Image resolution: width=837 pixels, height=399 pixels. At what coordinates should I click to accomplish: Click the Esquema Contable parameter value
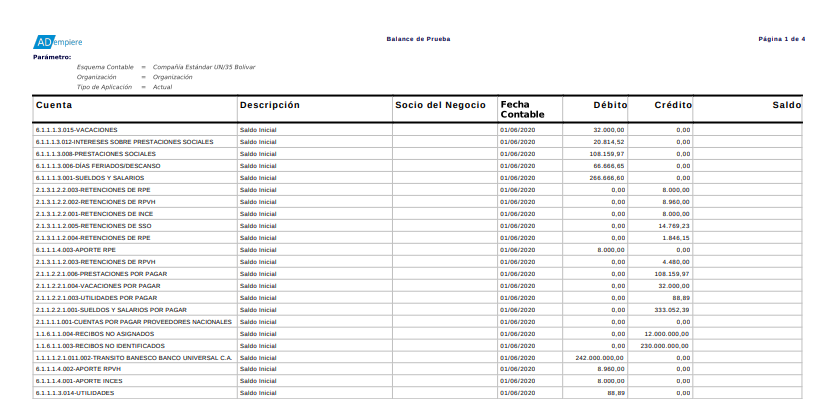tap(204, 67)
